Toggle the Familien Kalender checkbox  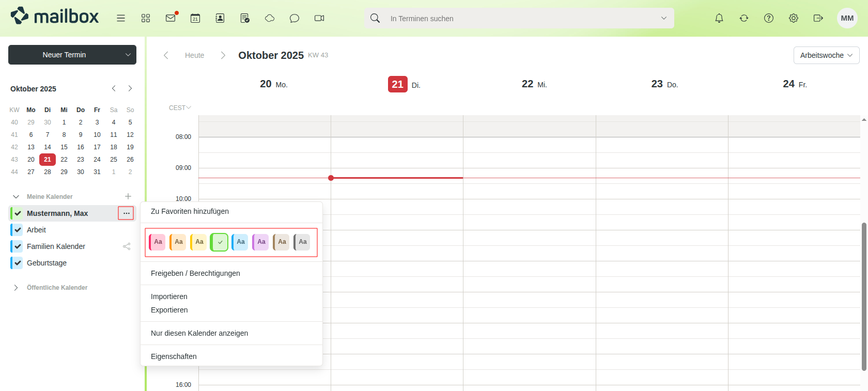pyautogui.click(x=18, y=246)
